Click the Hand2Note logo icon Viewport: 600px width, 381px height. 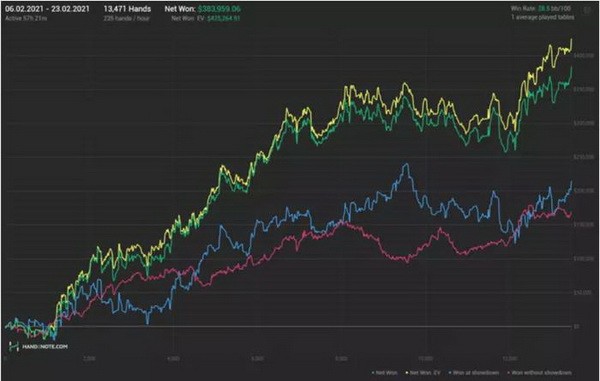[14, 346]
